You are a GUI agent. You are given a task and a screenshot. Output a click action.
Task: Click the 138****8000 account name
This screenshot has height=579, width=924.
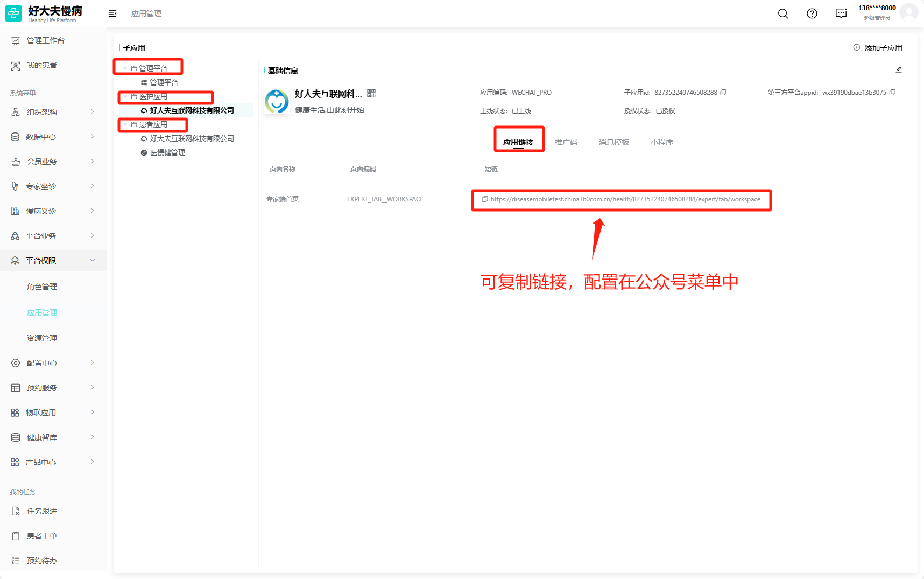[x=877, y=8]
